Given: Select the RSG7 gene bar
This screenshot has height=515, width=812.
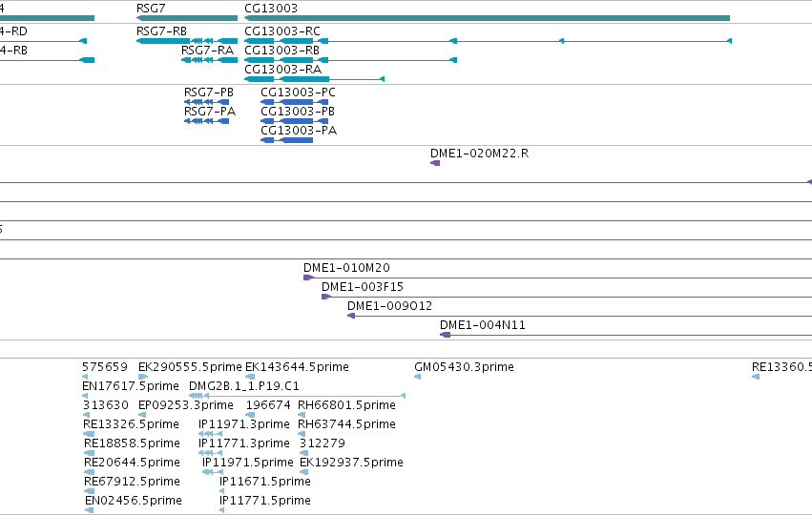Looking at the screenshot, I should [x=187, y=18].
